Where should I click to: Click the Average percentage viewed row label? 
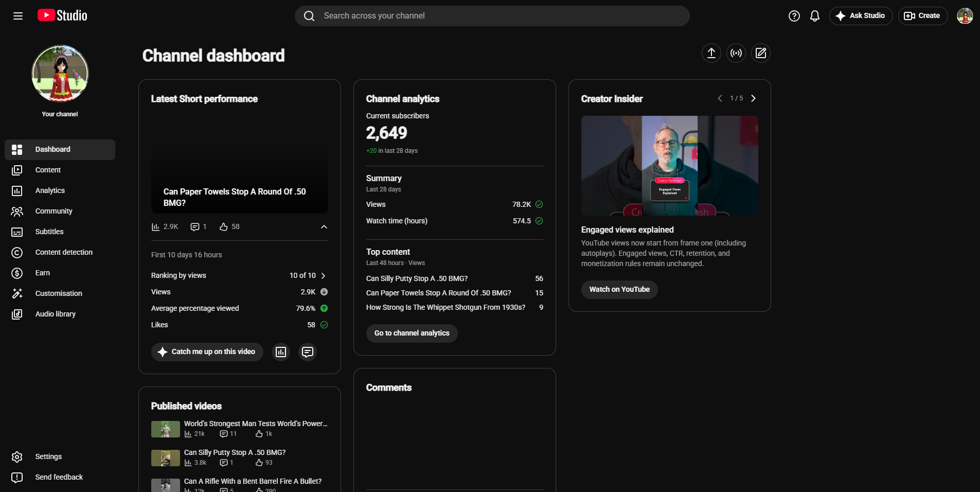click(x=195, y=308)
